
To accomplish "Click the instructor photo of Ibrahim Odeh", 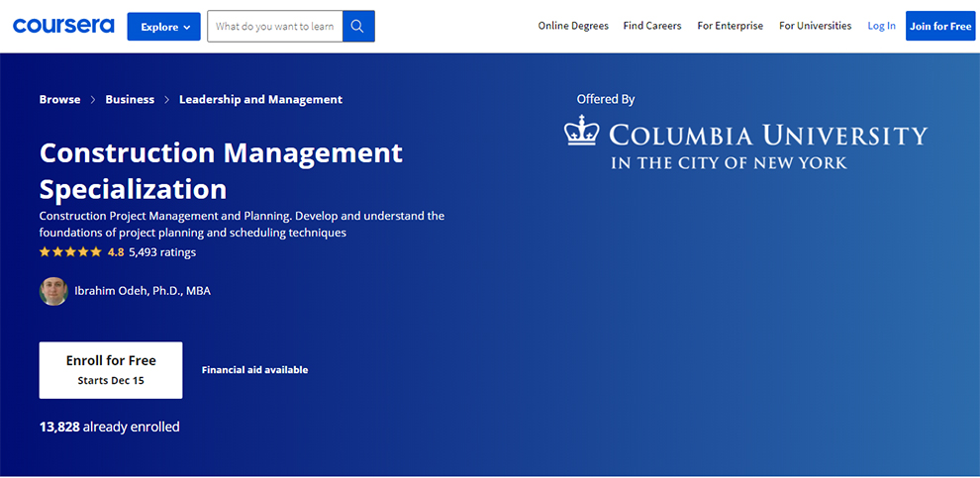I will tap(53, 291).
